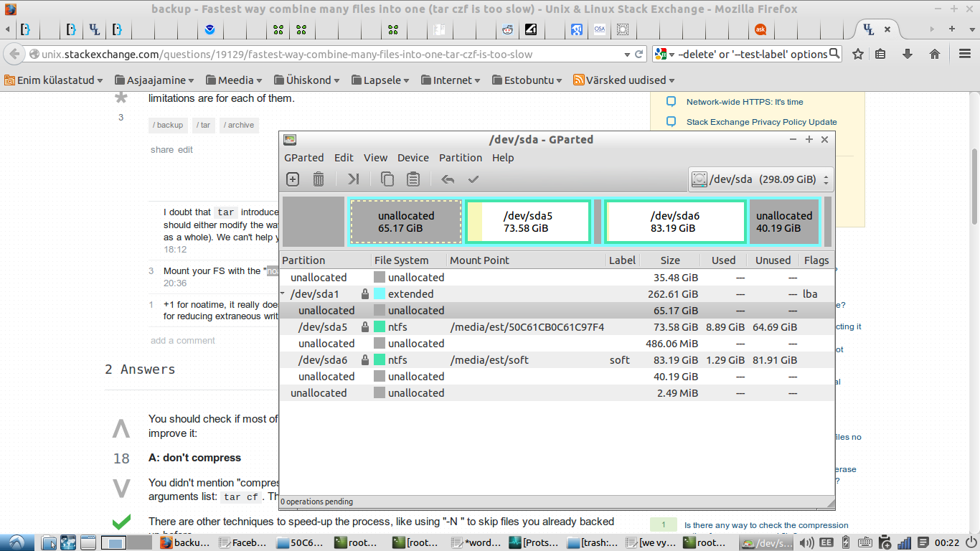Click the Resize/Move partition icon
The width and height of the screenshot is (980, 551).
point(353,179)
